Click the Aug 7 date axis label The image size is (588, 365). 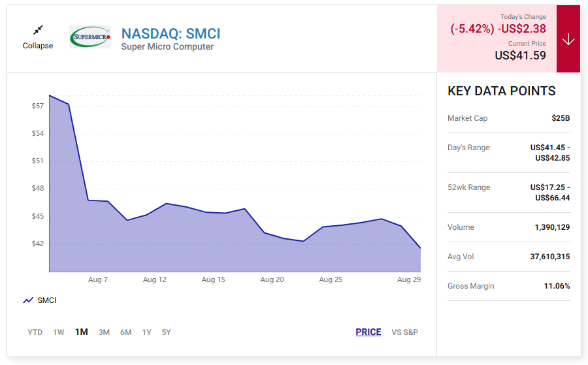tap(98, 279)
